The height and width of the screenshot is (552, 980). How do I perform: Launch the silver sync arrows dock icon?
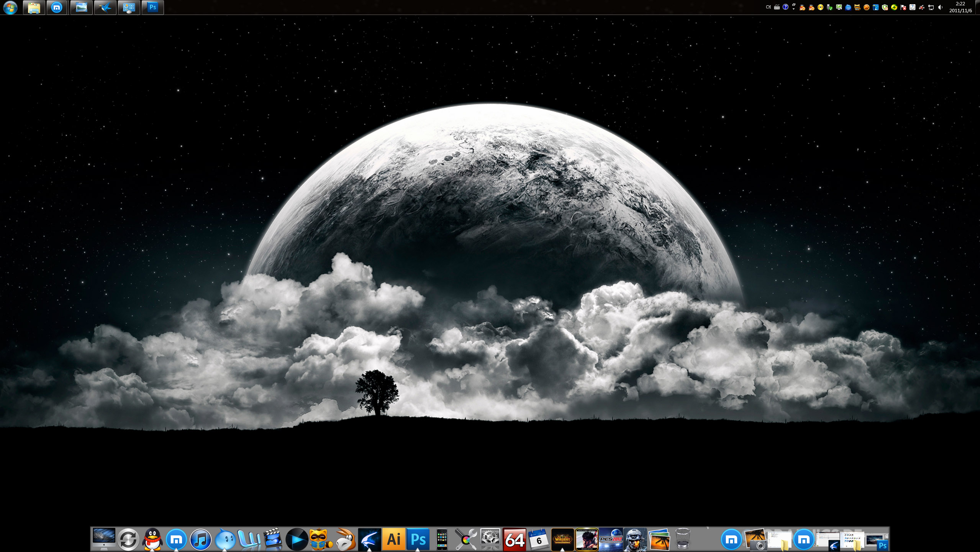coord(128,539)
